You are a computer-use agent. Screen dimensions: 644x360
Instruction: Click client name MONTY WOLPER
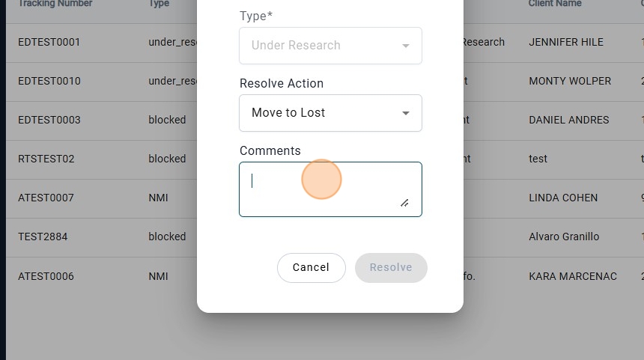tap(570, 81)
